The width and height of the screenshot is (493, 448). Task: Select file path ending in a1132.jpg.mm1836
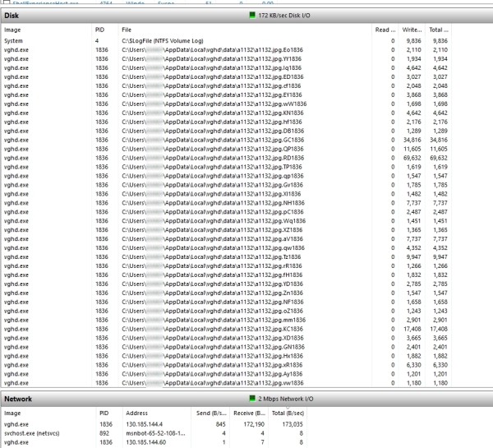(x=214, y=320)
